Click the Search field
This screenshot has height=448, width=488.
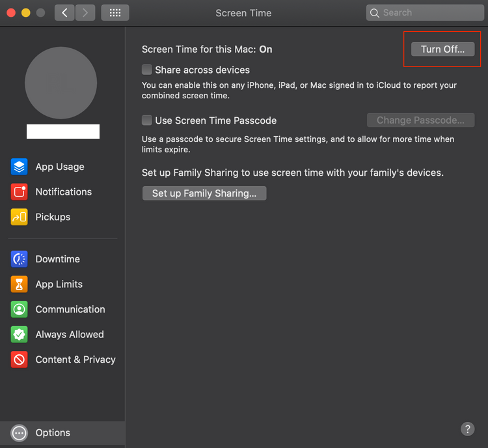click(425, 12)
